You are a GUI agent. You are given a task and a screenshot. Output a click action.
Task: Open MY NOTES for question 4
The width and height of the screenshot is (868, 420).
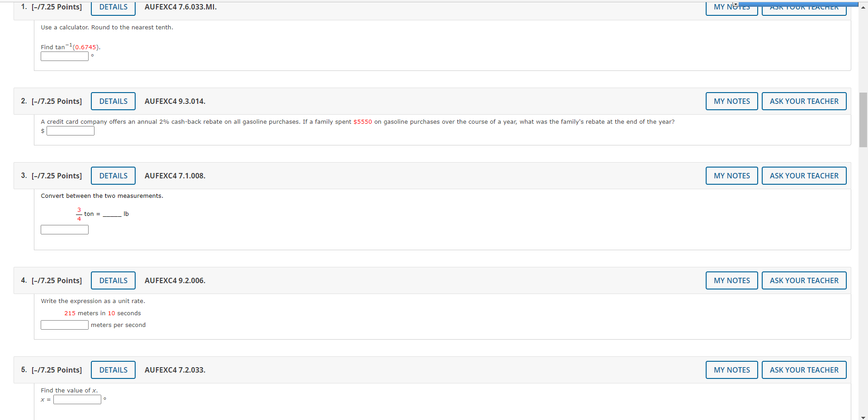731,280
